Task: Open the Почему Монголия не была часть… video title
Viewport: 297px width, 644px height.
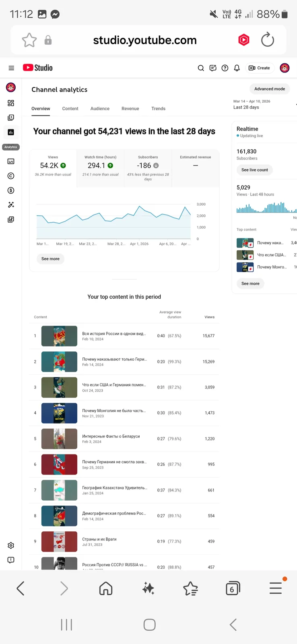Action: pyautogui.click(x=114, y=411)
